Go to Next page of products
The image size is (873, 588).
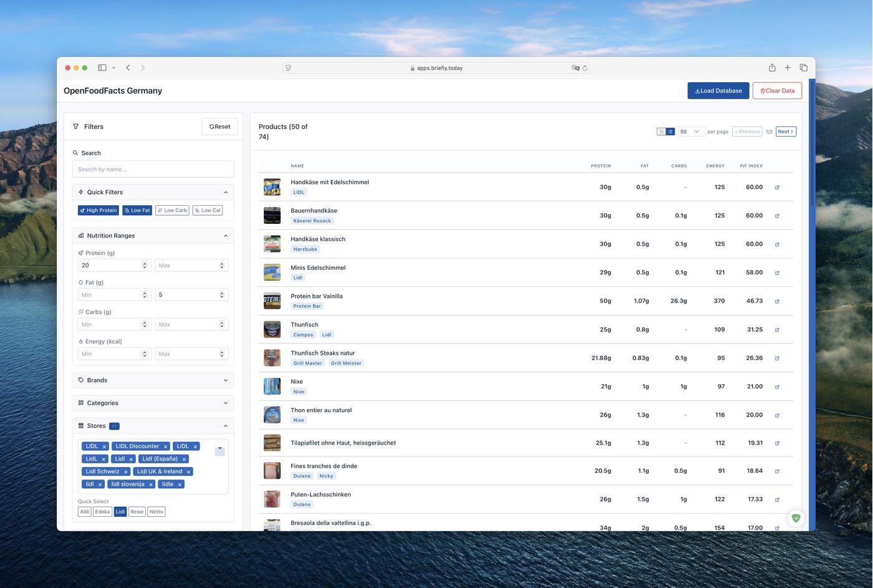pos(786,132)
